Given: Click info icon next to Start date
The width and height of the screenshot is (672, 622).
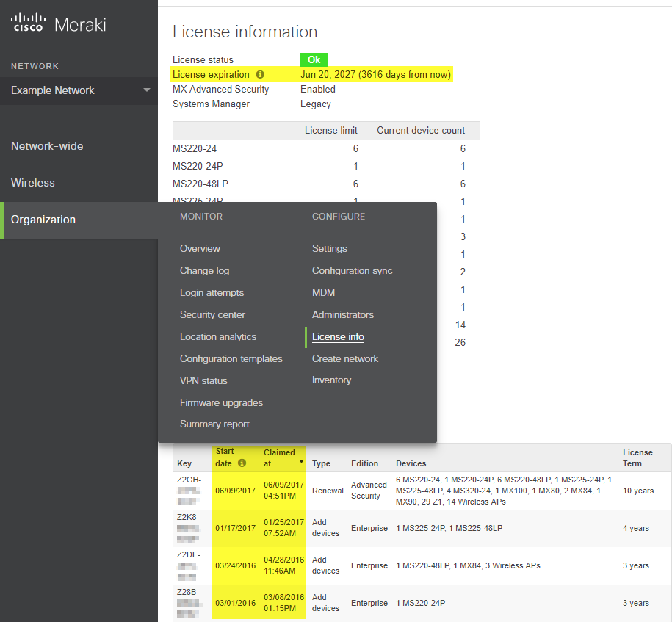Looking at the screenshot, I should [x=242, y=463].
